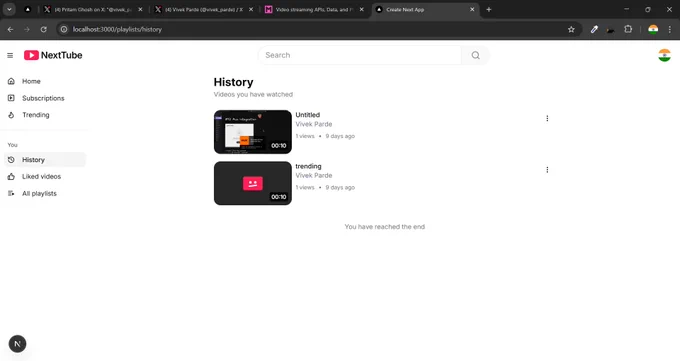Go forward in browser

27,30
